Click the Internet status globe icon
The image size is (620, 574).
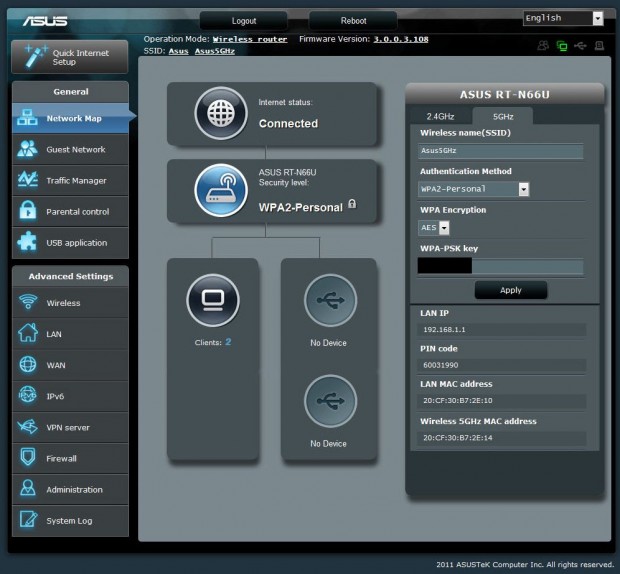(x=221, y=113)
